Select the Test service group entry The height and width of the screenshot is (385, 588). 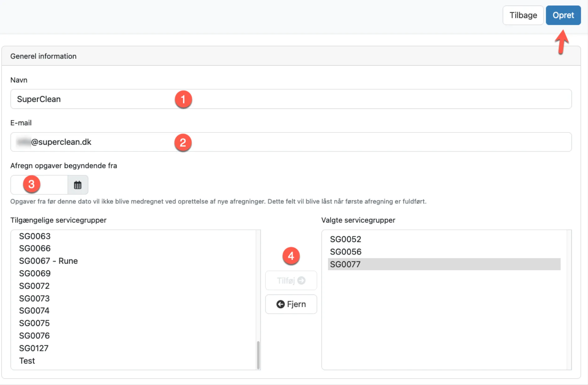tap(27, 361)
